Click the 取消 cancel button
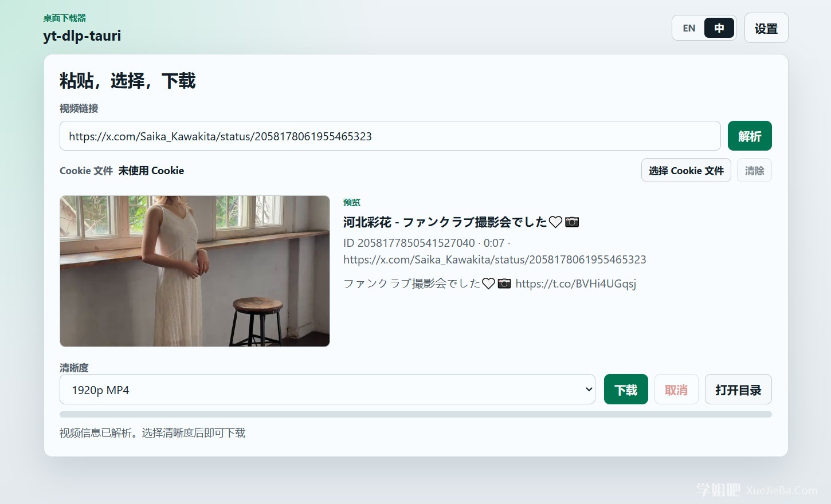Viewport: 831px width, 504px height. point(676,389)
